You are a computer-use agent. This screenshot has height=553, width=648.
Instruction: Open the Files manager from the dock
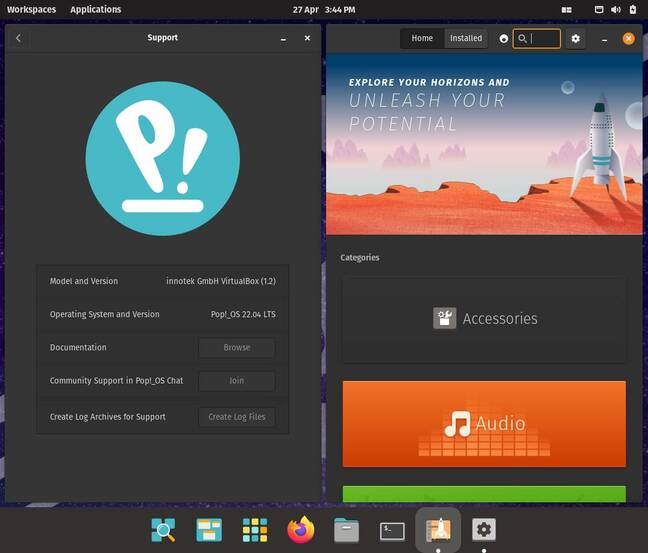346,529
